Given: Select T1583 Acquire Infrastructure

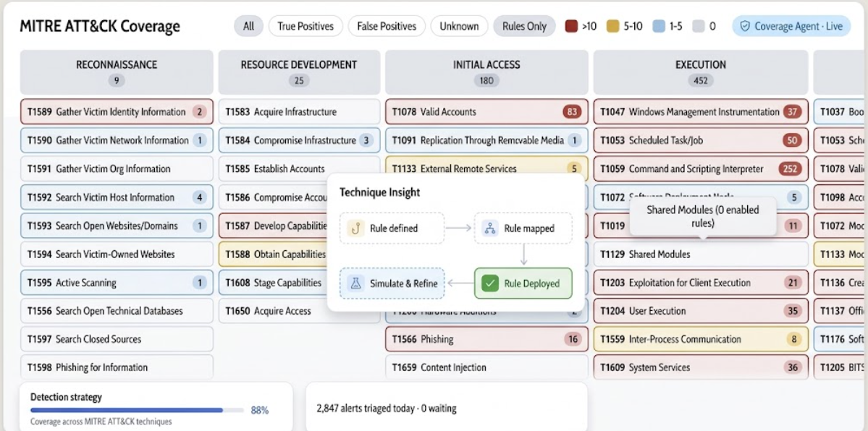Looking at the screenshot, I should (299, 112).
